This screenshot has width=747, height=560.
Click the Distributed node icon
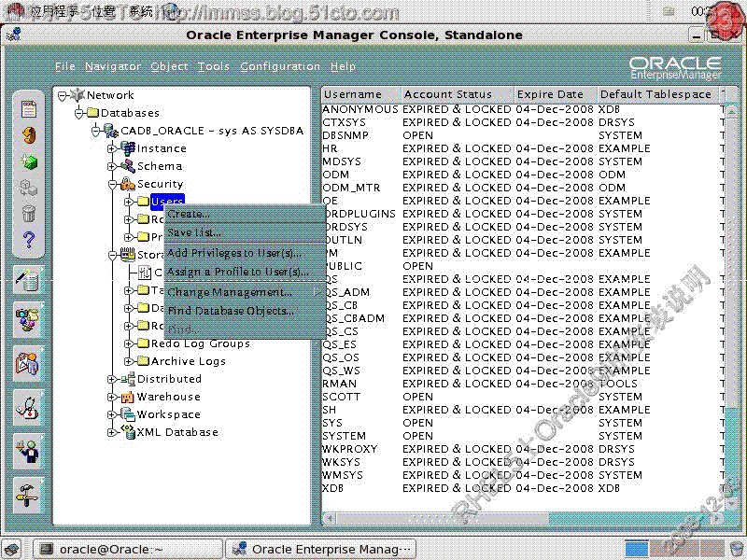128,379
